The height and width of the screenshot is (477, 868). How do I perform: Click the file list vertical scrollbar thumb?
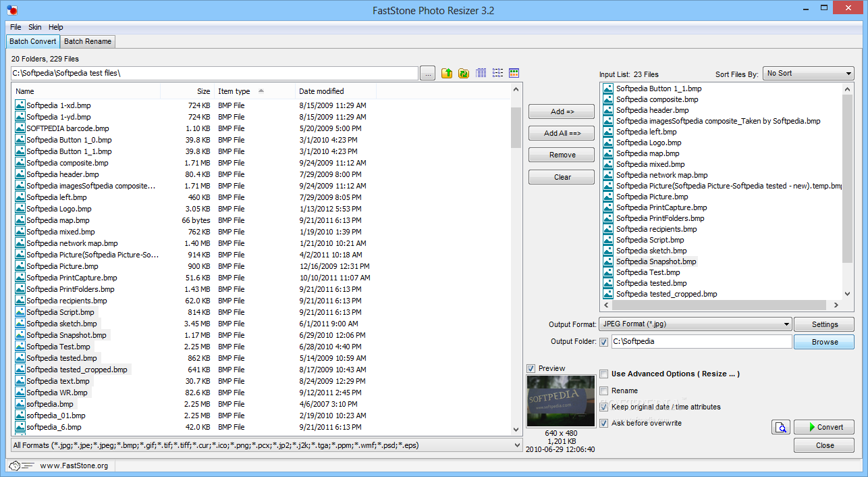click(x=516, y=127)
